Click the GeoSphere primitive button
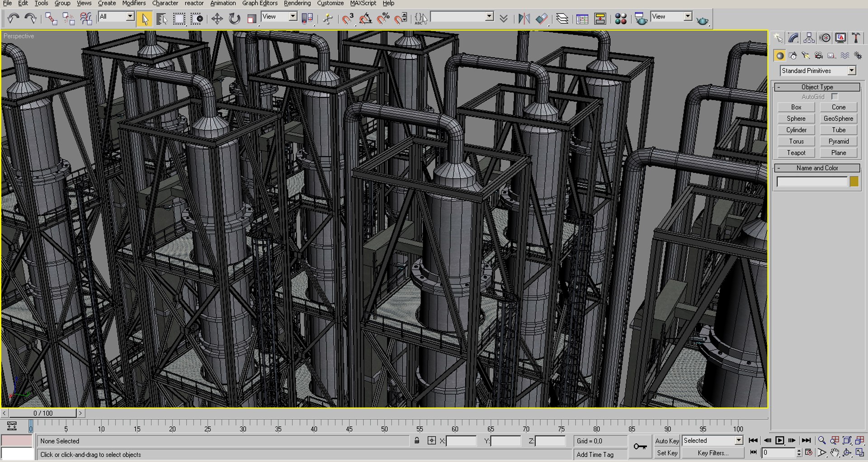 point(839,119)
